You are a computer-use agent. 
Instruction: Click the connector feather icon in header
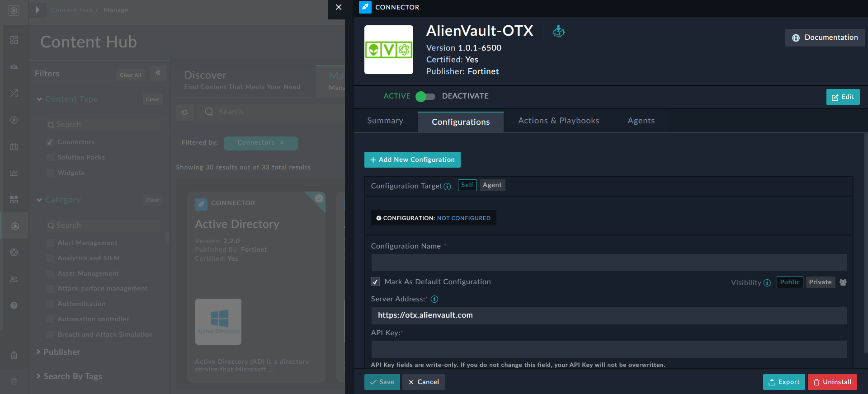(365, 7)
